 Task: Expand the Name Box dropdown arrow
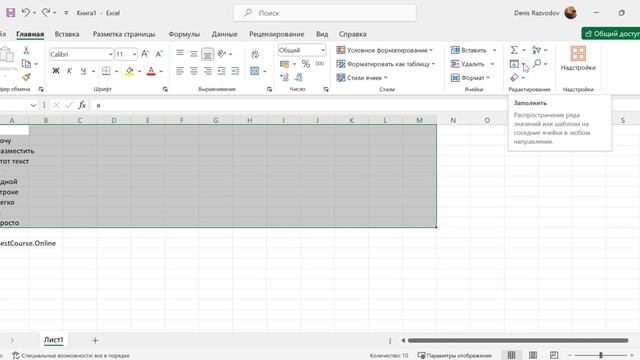33,105
